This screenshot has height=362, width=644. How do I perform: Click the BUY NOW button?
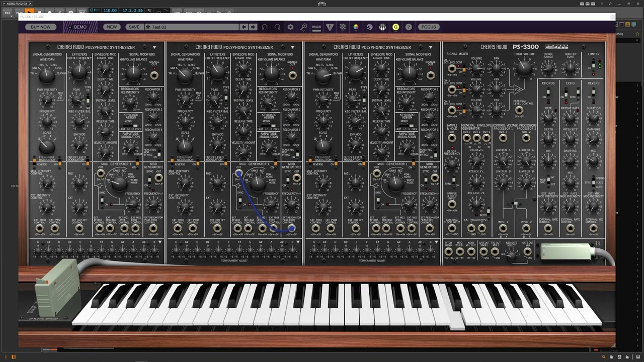point(41,27)
